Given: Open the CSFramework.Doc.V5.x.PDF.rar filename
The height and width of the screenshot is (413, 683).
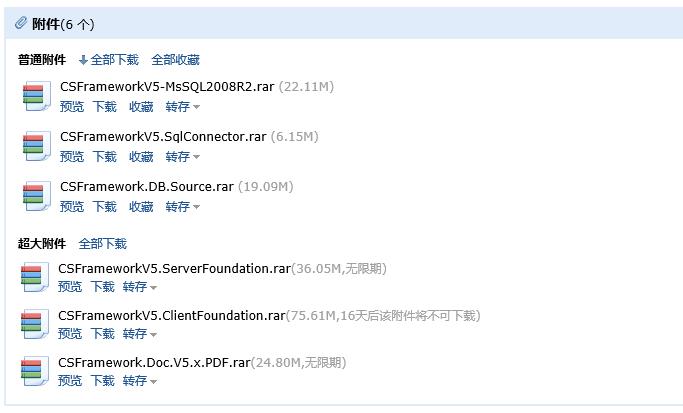Looking at the screenshot, I should click(x=153, y=362).
